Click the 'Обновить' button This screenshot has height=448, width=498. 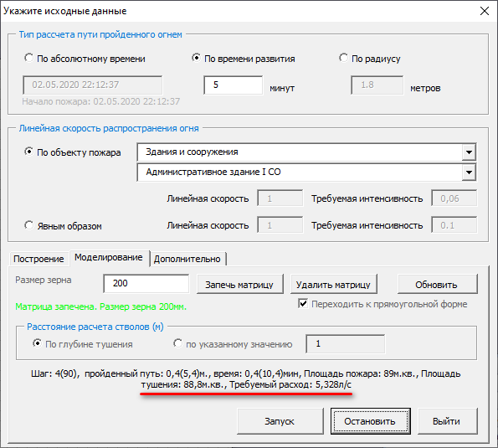(437, 285)
